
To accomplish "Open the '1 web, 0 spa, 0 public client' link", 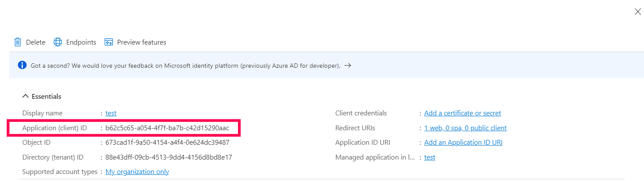I will pyautogui.click(x=465, y=128).
